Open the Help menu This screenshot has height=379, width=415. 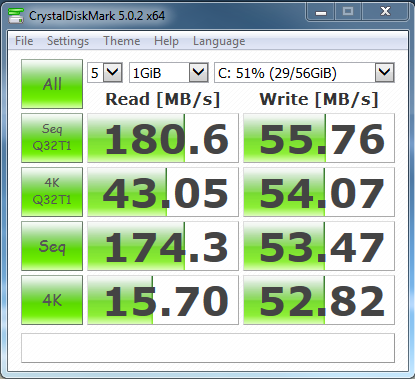[166, 41]
